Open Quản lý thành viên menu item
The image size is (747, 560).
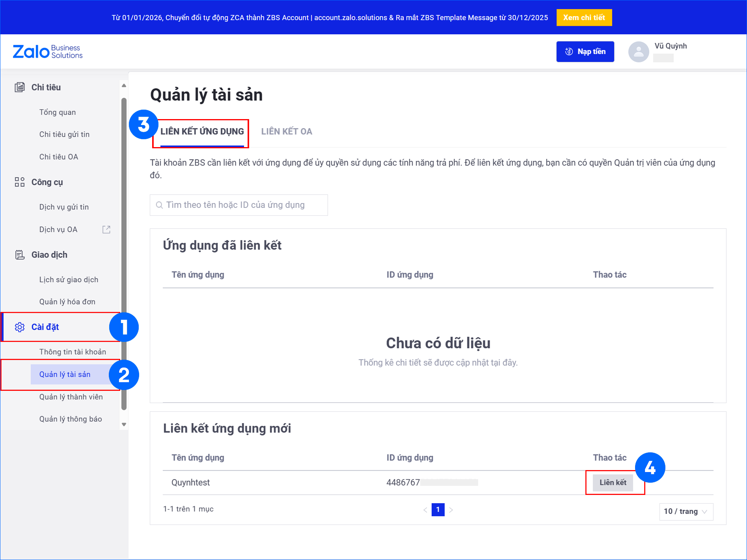pos(71,397)
